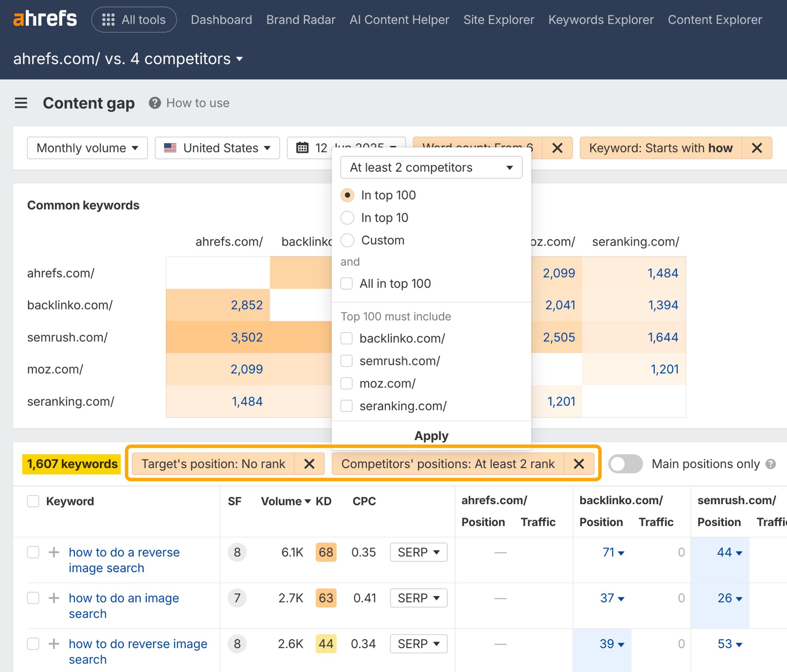This screenshot has width=787, height=672.
Task: Open the "At least 2 competitors" dropdown
Action: click(431, 167)
